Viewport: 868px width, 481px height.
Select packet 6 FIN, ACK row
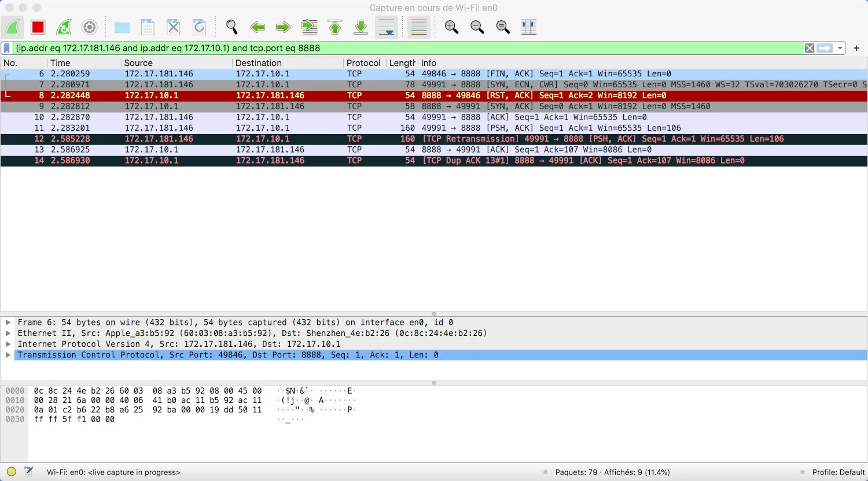[434, 74]
